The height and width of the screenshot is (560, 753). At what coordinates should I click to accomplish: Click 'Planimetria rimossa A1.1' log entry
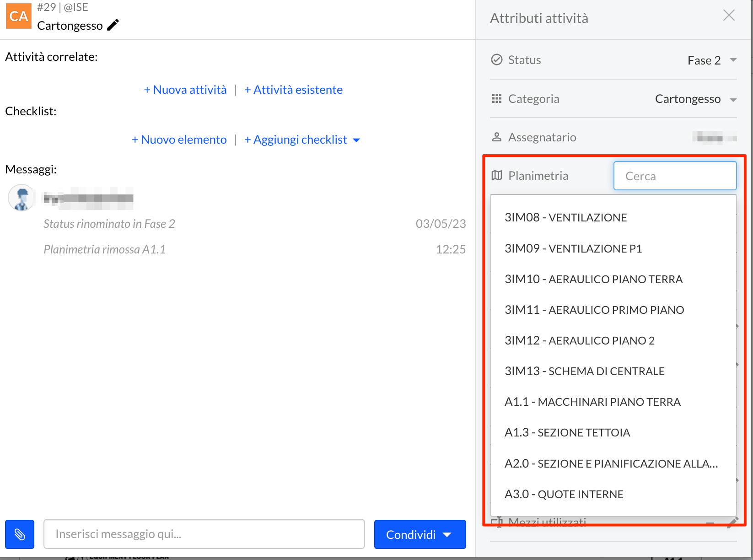[x=105, y=249]
